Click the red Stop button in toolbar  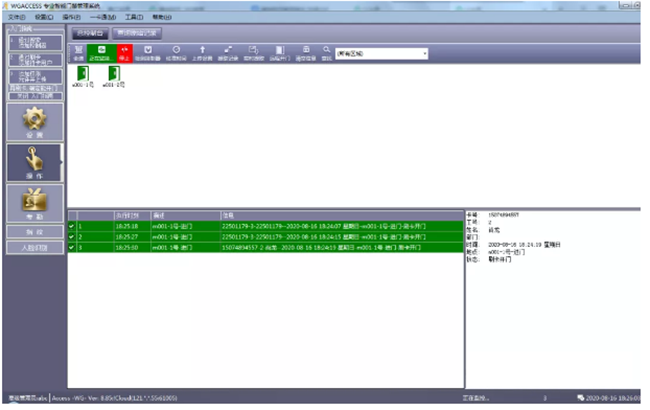point(124,52)
